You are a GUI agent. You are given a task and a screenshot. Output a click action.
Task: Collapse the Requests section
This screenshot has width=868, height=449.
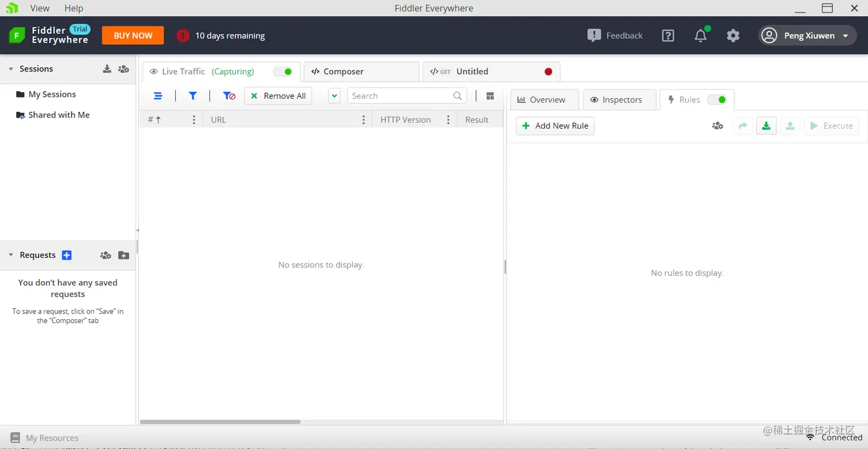click(x=11, y=255)
